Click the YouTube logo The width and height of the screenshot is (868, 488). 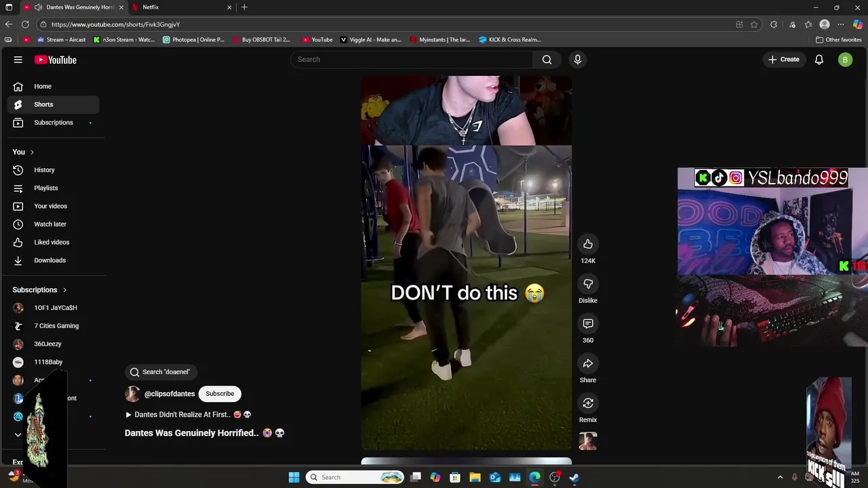tap(56, 60)
